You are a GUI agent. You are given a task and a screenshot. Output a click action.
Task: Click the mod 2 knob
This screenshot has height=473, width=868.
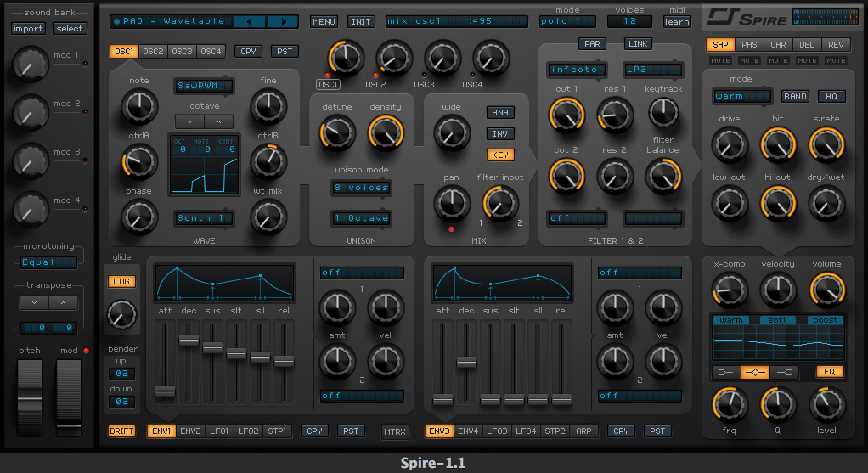coord(30,112)
